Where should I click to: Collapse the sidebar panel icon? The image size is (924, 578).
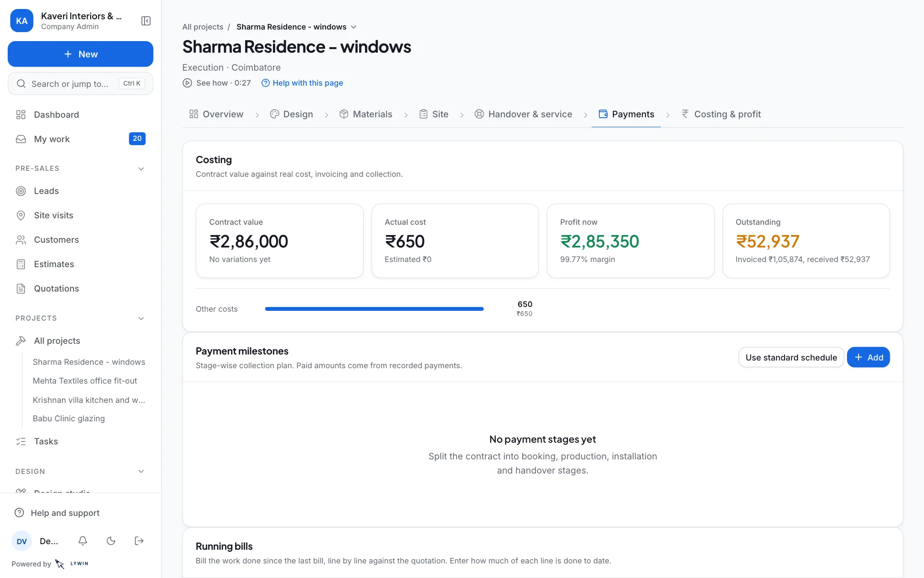(146, 21)
